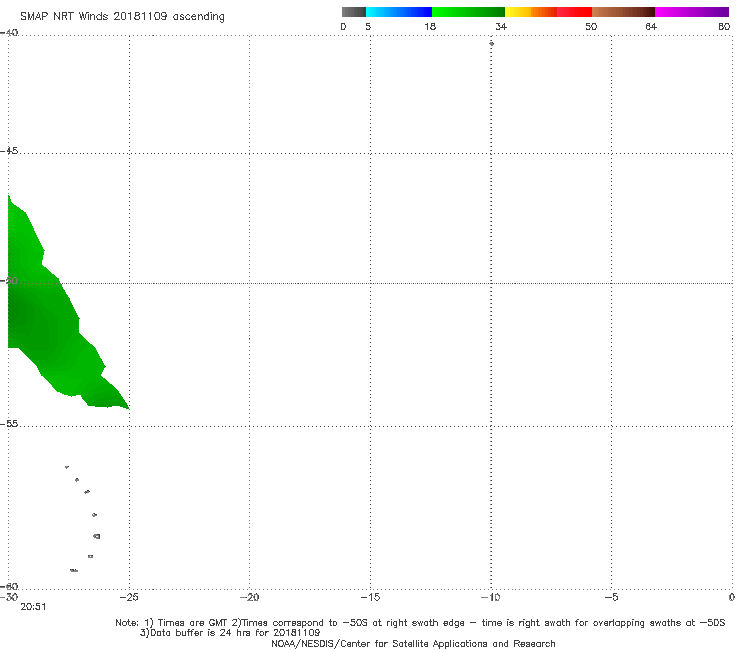
Task: Click the color bar label '18'
Action: [x=430, y=26]
